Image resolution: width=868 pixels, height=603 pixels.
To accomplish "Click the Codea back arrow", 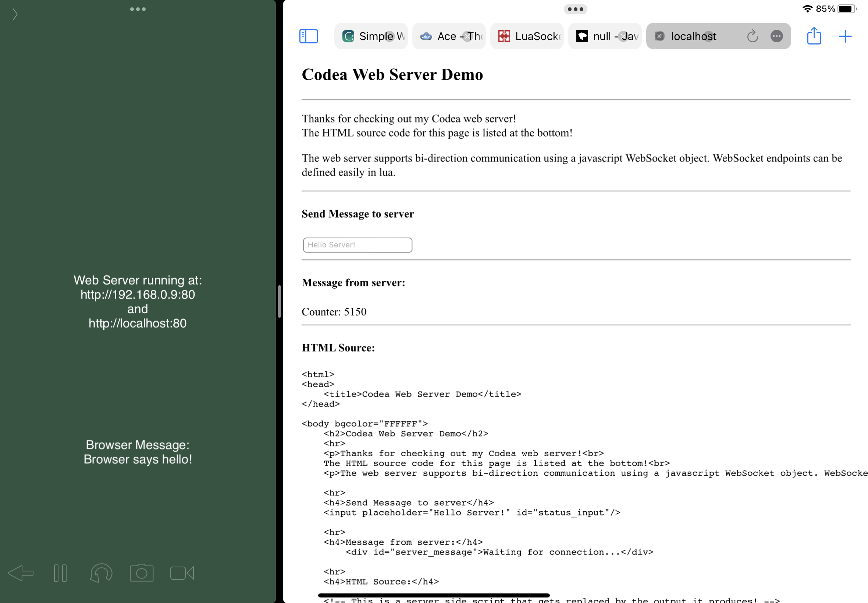I will coord(21,573).
